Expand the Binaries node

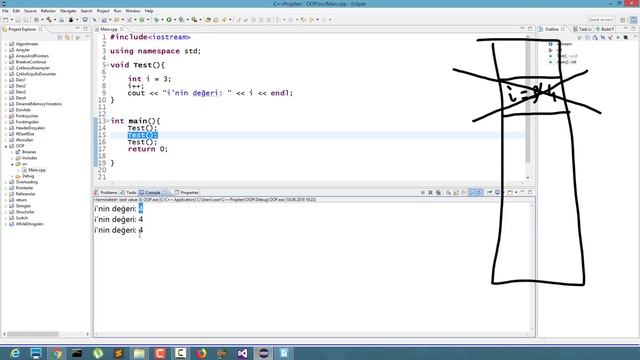pyautogui.click(x=12, y=152)
